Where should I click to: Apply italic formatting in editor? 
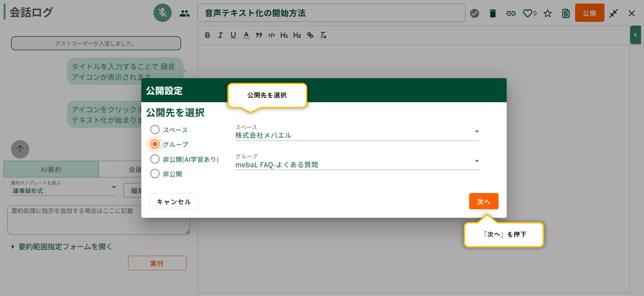point(220,35)
